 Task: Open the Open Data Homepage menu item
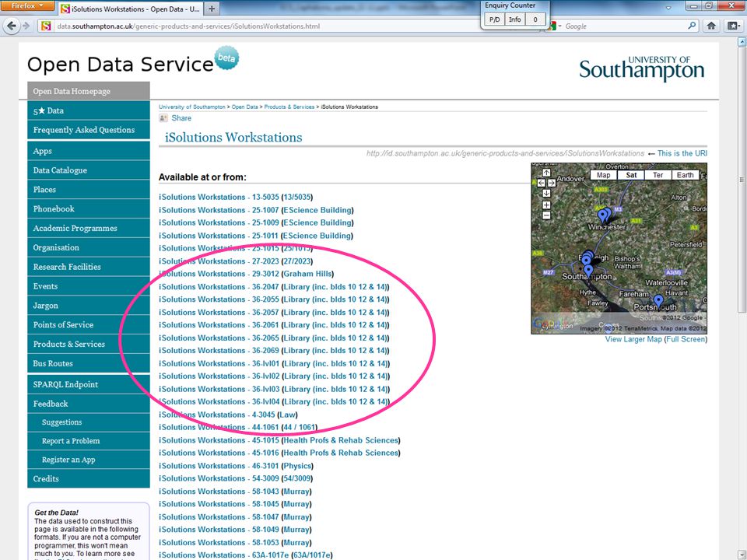(x=89, y=91)
